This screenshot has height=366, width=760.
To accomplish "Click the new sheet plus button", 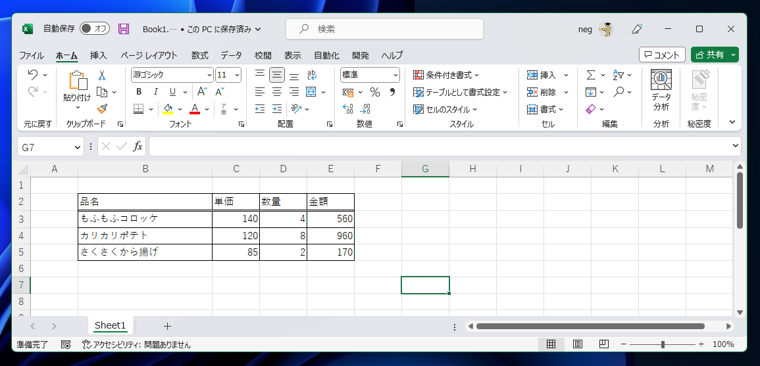I will tap(167, 326).
